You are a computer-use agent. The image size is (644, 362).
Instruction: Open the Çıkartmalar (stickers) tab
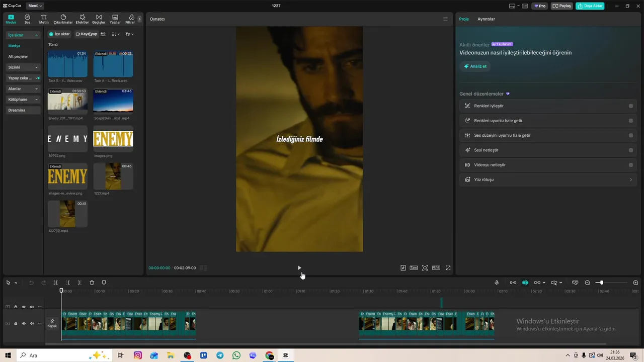click(63, 19)
